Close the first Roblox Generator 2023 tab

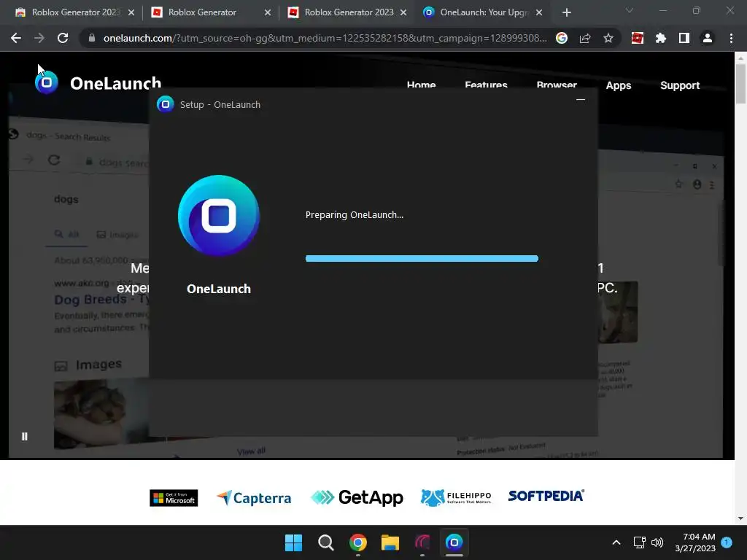coord(131,13)
